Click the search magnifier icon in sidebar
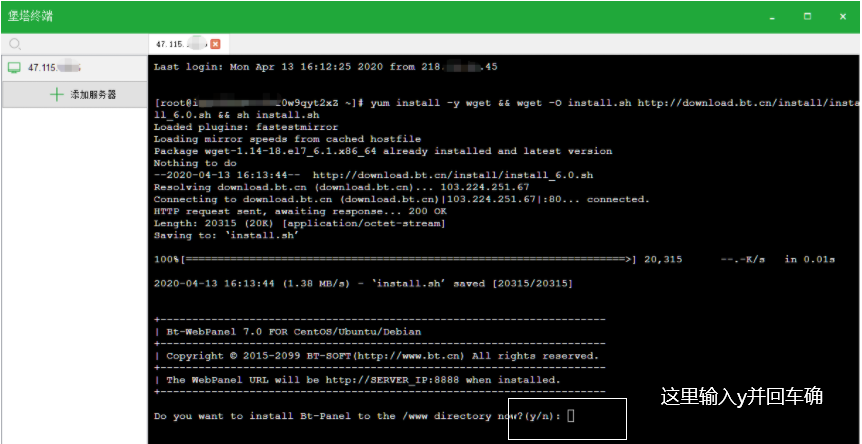862x444 pixels. tap(15, 45)
